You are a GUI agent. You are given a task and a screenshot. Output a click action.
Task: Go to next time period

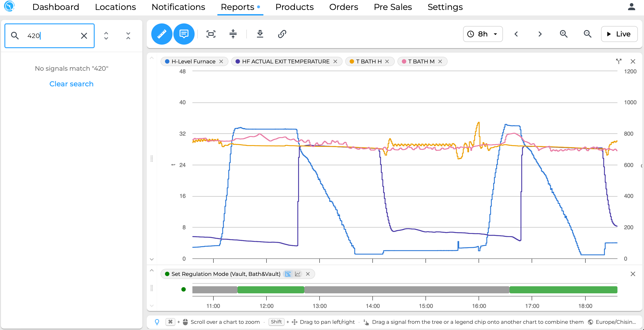point(540,34)
